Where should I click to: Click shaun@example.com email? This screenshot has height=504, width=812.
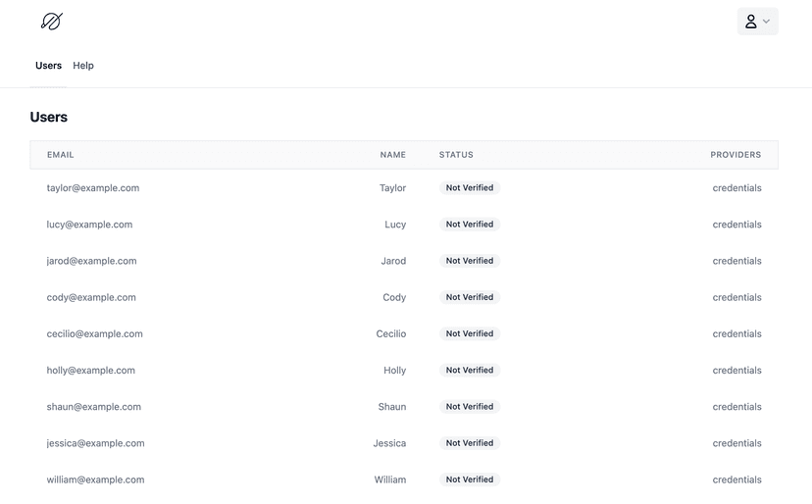pyautogui.click(x=94, y=407)
